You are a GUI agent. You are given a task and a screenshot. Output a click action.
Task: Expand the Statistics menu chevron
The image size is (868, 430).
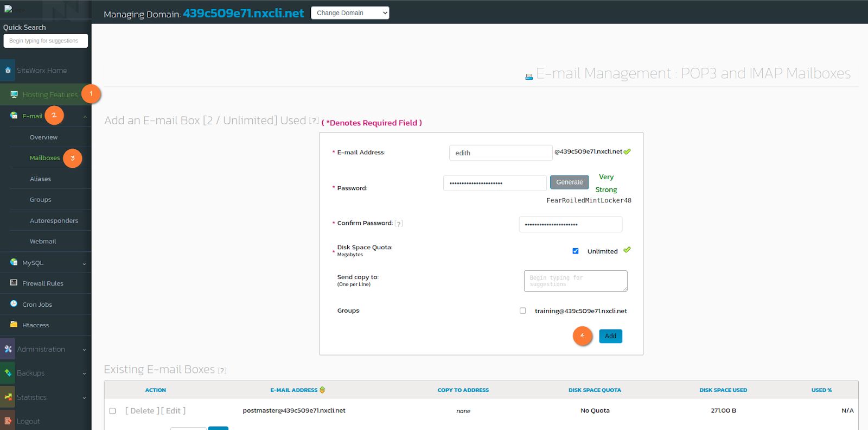pos(84,398)
